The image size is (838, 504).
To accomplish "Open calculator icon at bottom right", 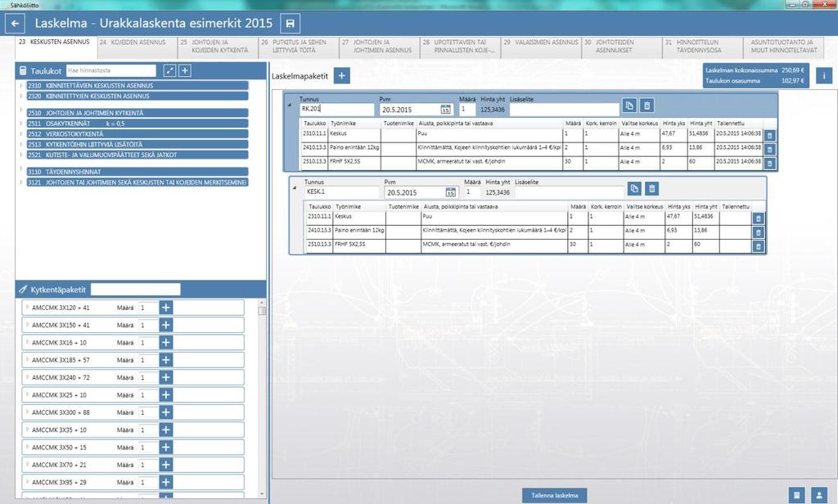I will [796, 495].
